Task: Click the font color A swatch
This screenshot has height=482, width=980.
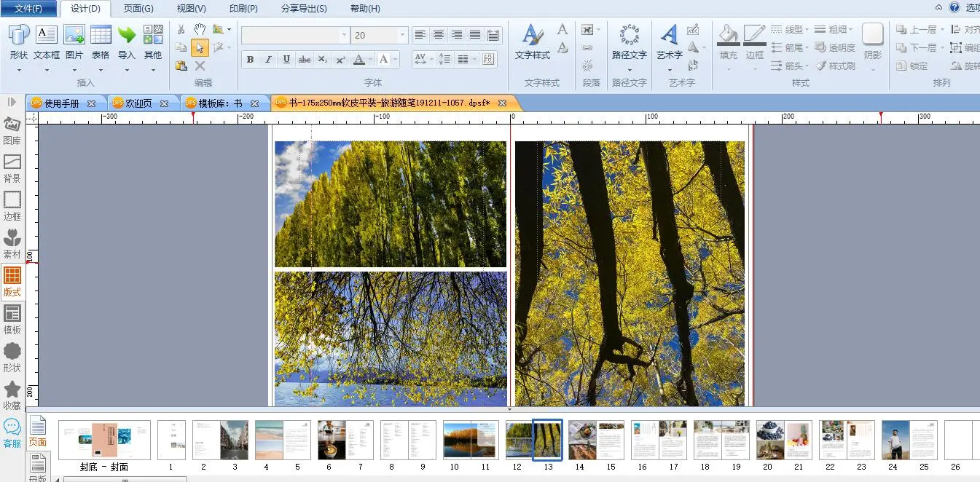Action: (x=358, y=60)
